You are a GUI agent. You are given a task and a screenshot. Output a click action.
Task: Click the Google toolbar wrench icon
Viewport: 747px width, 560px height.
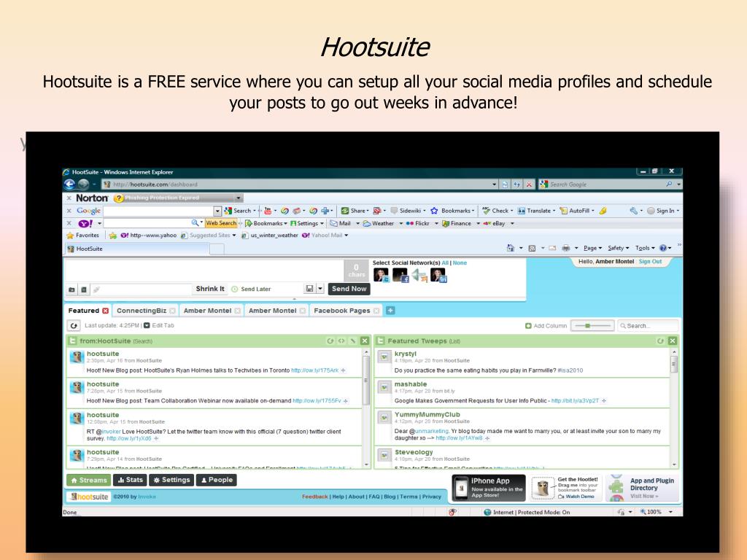click(x=633, y=211)
